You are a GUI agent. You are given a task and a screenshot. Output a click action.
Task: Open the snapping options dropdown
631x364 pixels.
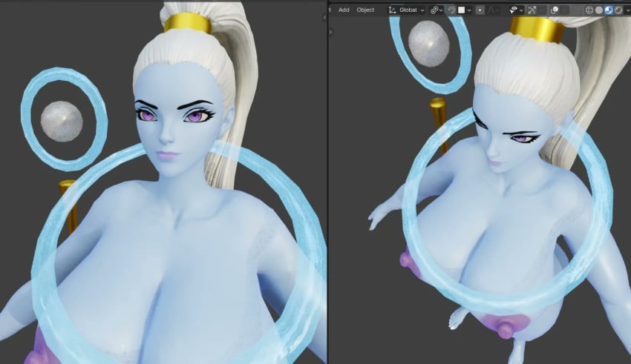click(465, 10)
